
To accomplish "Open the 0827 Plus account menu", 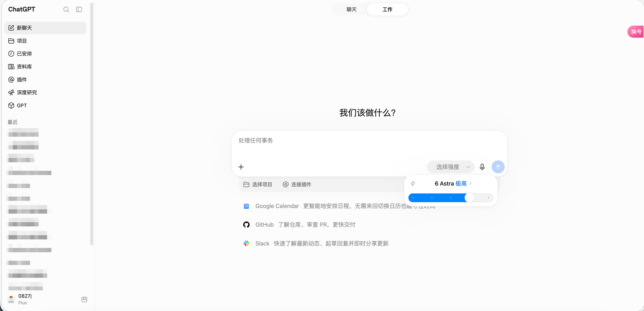I will (42, 299).
